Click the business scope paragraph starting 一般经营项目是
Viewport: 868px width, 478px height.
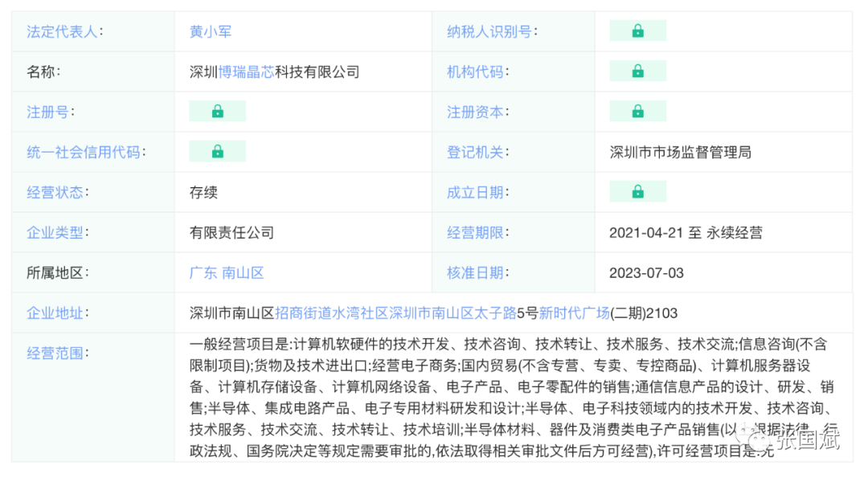click(x=513, y=397)
